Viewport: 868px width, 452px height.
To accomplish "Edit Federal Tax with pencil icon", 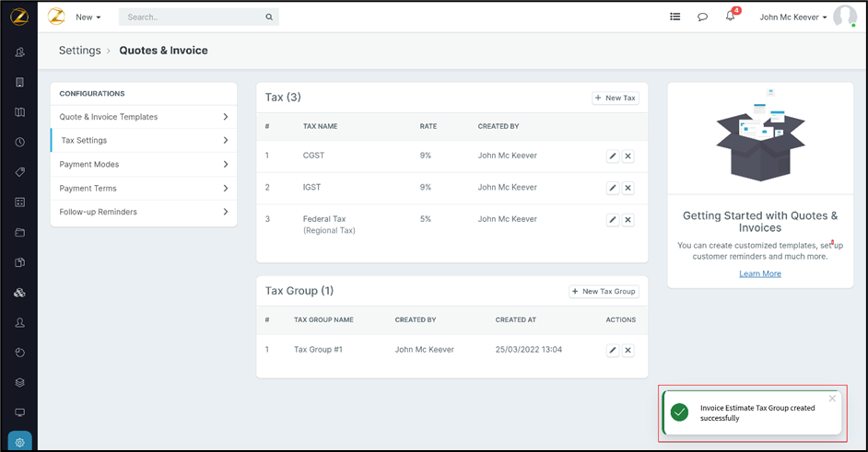I will [x=613, y=220].
